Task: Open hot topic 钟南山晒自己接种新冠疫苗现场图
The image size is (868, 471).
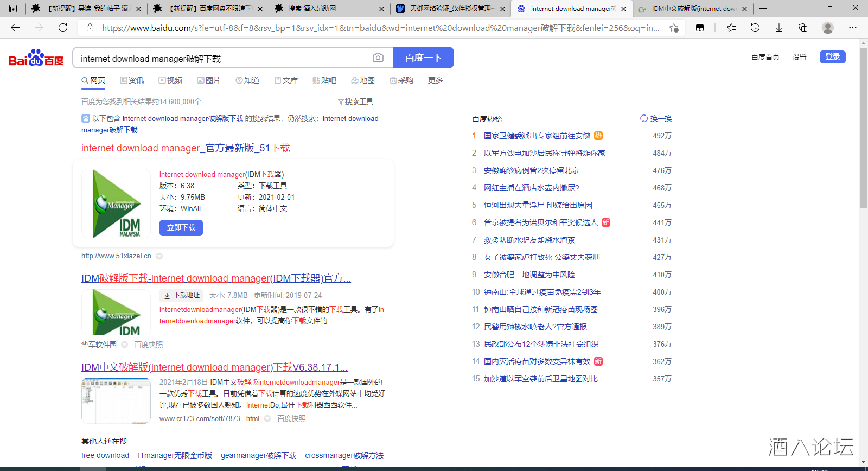Action: pos(540,309)
